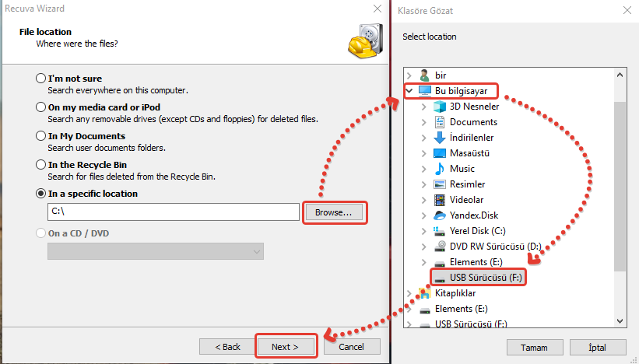Select the Masaüstü folder in tree

click(473, 153)
